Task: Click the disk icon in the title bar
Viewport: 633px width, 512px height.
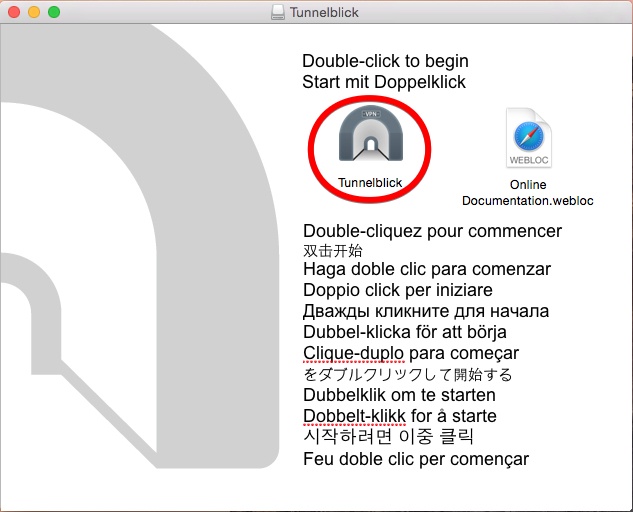Action: 277,13
